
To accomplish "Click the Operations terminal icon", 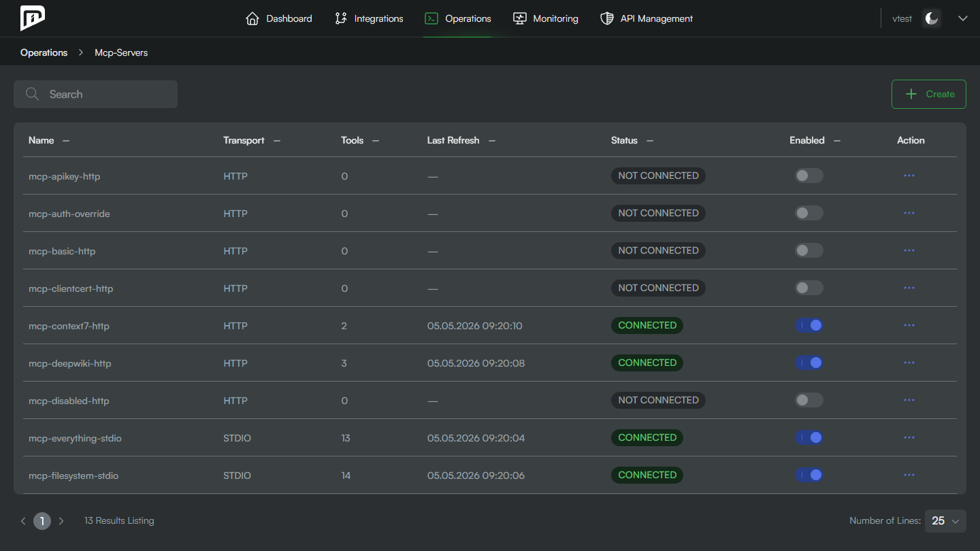I will click(431, 18).
